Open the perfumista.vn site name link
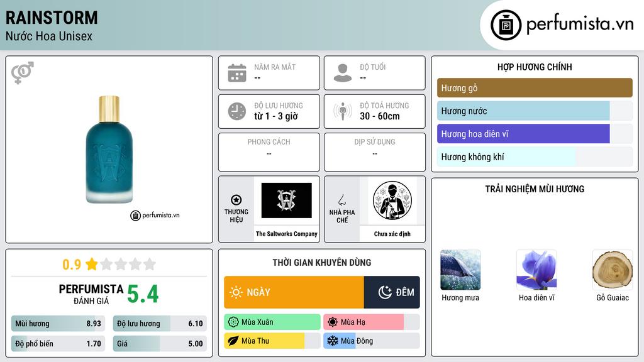This screenshot has width=644, height=362. point(580,24)
